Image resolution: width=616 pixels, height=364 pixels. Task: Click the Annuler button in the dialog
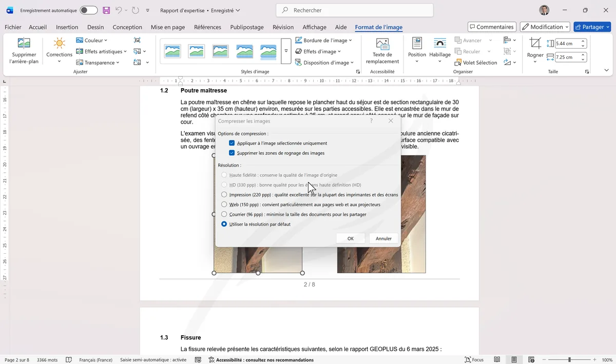383,238
